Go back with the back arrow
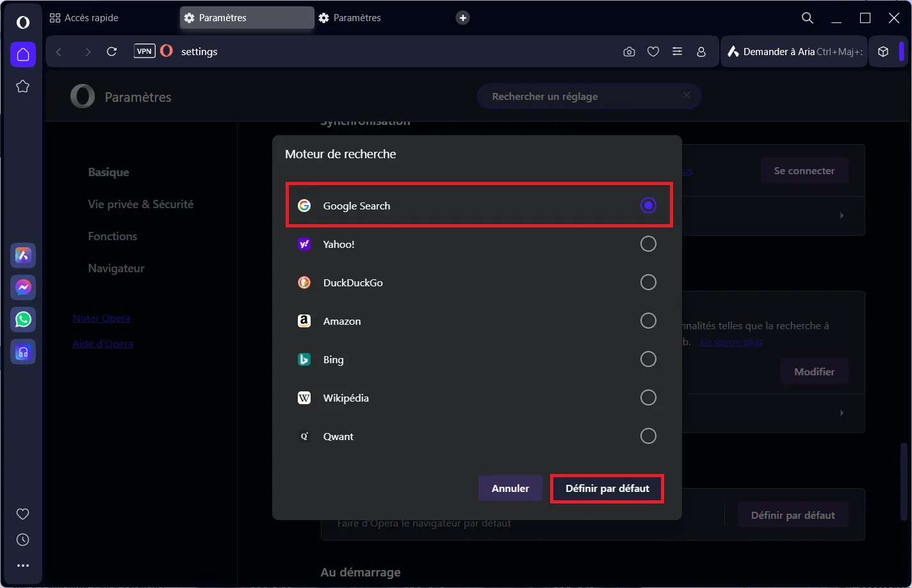 coord(59,52)
